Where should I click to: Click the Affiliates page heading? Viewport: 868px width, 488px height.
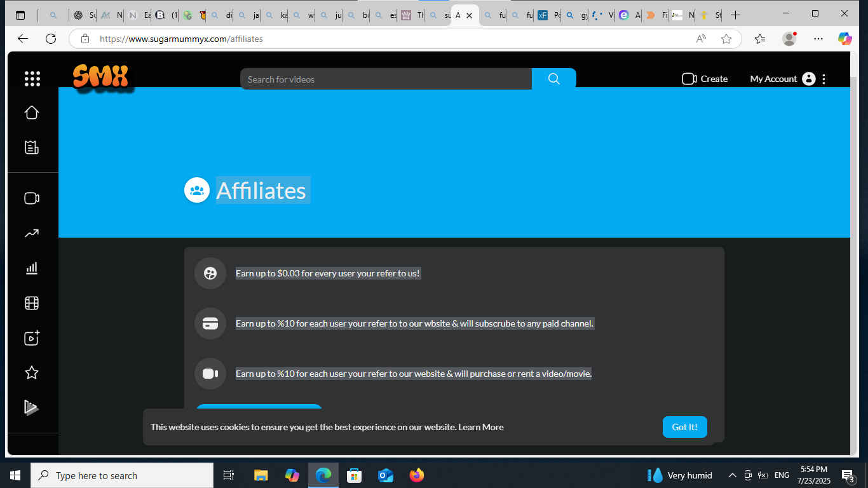pos(261,190)
